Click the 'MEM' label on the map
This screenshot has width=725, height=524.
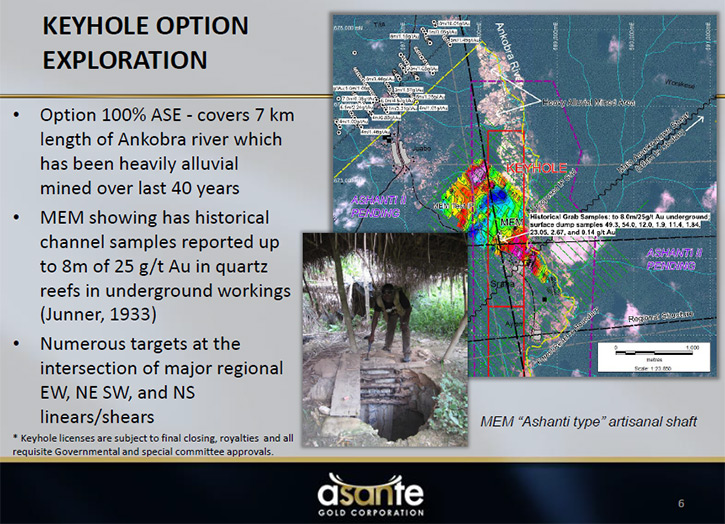pyautogui.click(x=511, y=223)
